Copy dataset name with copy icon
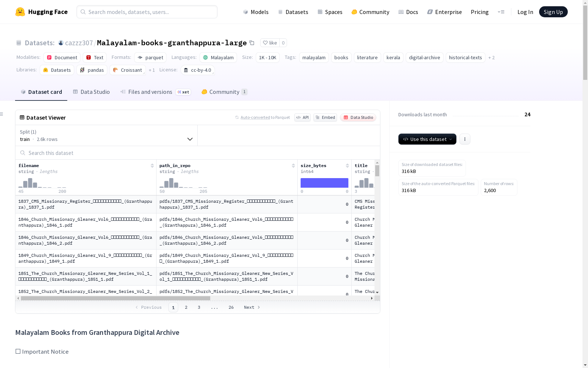Image resolution: width=588 pixels, height=368 pixels. coord(252,43)
